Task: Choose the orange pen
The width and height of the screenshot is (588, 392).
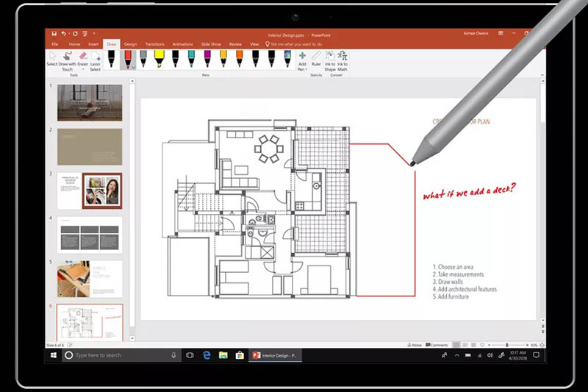Action: 240,60
